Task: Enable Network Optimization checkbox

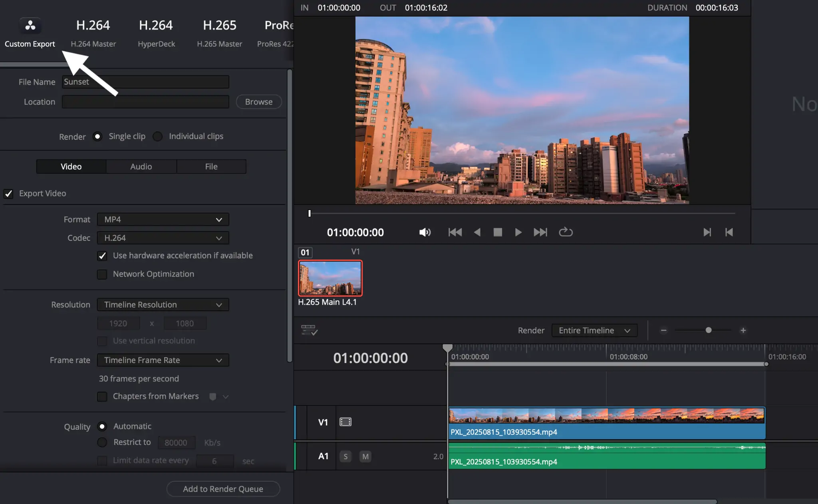Action: point(102,274)
